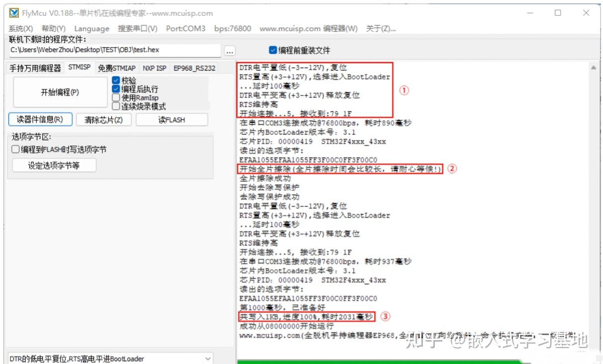Screen dimensions: 603x364
Task: Click the FlyMcu application icon in title bar
Action: pyautogui.click(x=14, y=13)
